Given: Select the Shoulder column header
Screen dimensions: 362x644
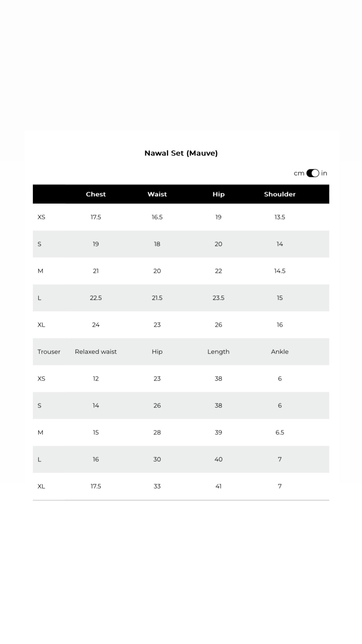Looking at the screenshot, I should (279, 194).
